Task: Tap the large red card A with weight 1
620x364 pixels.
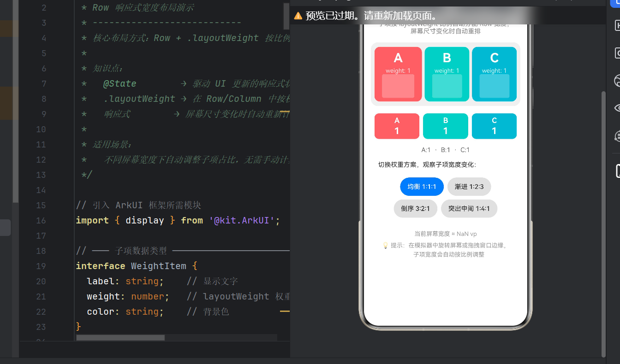Action: pos(398,74)
